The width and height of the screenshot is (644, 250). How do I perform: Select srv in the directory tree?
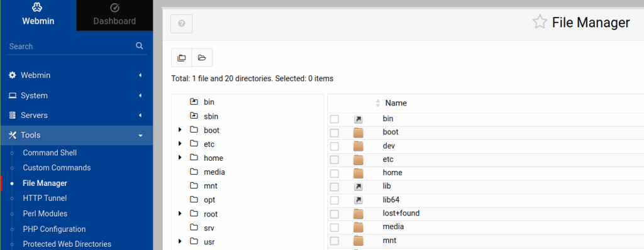(209, 228)
